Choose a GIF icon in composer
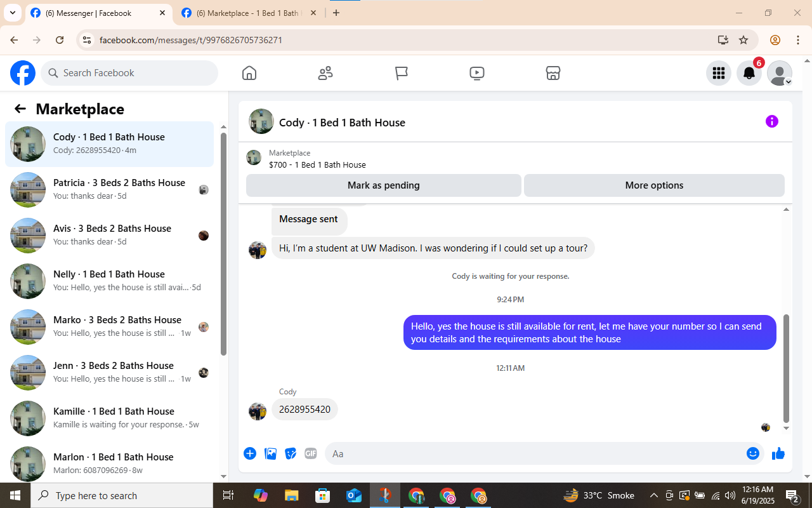The height and width of the screenshot is (508, 812). point(311,453)
